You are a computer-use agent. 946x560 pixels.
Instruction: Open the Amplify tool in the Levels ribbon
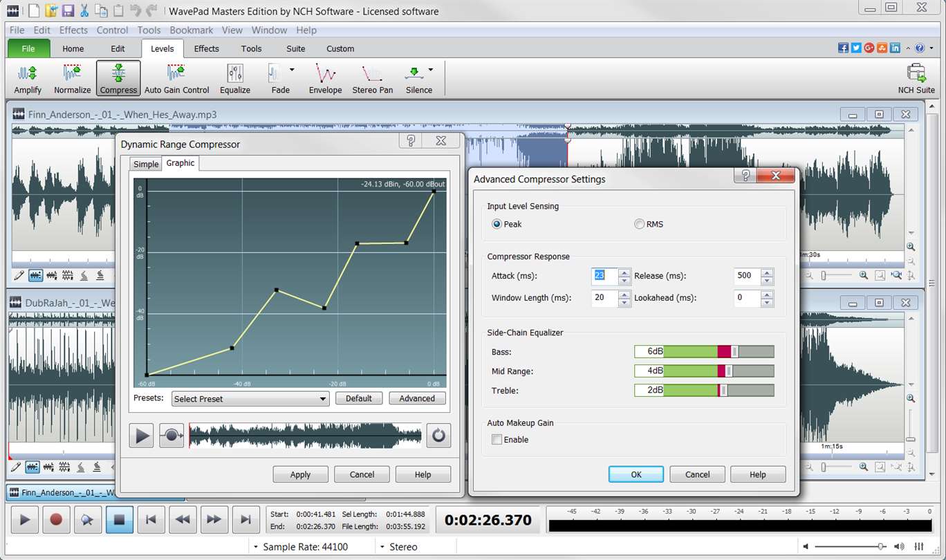pos(28,79)
